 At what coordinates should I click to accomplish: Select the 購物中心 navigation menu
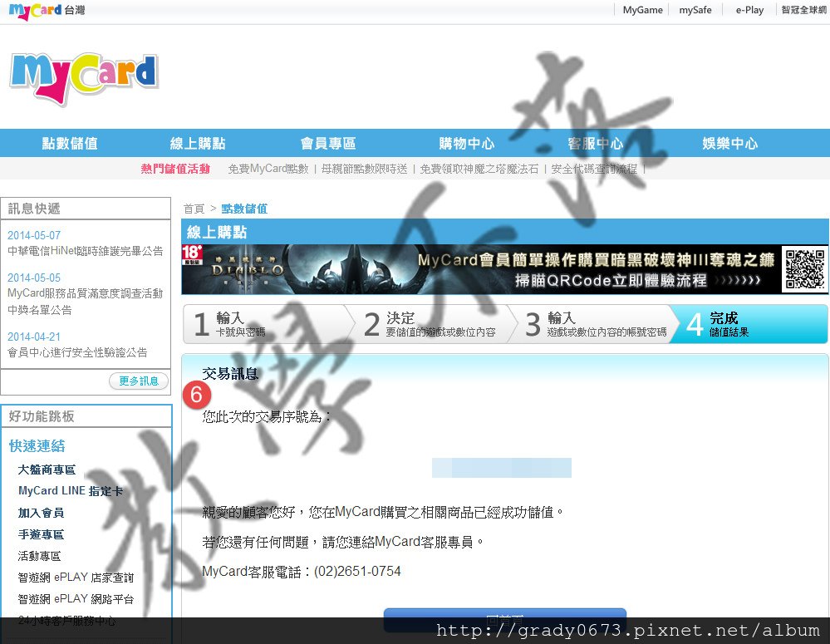(x=466, y=143)
